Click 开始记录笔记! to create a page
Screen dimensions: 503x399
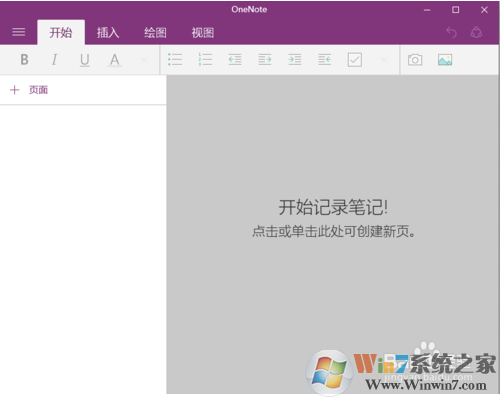(333, 207)
